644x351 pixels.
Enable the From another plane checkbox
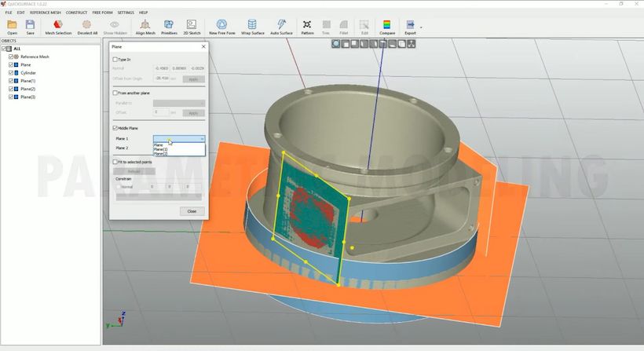click(115, 93)
